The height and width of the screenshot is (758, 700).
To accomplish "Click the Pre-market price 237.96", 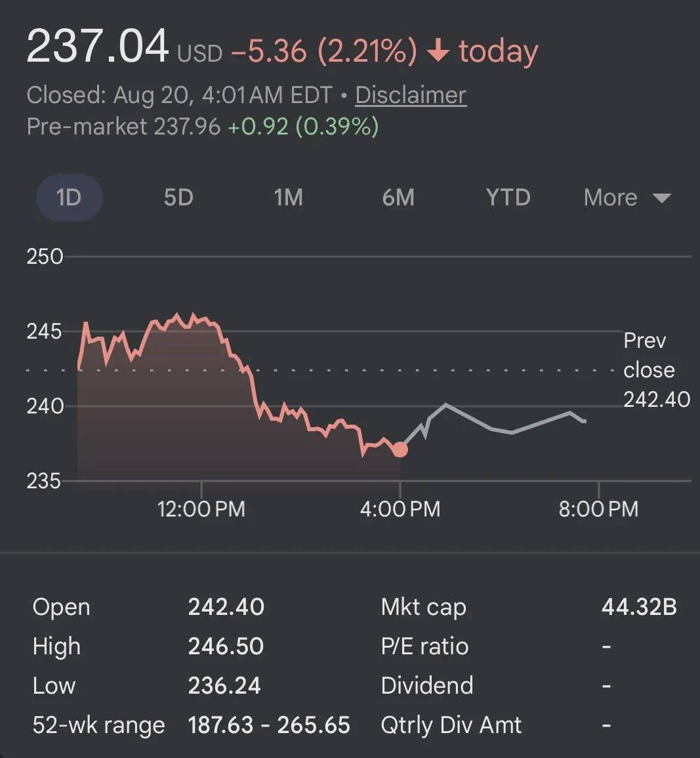I will (x=187, y=127).
